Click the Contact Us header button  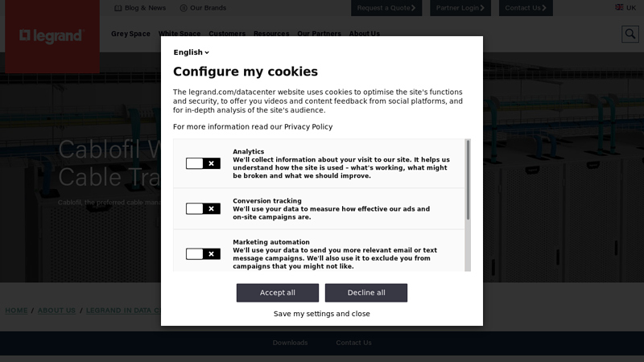click(x=526, y=8)
